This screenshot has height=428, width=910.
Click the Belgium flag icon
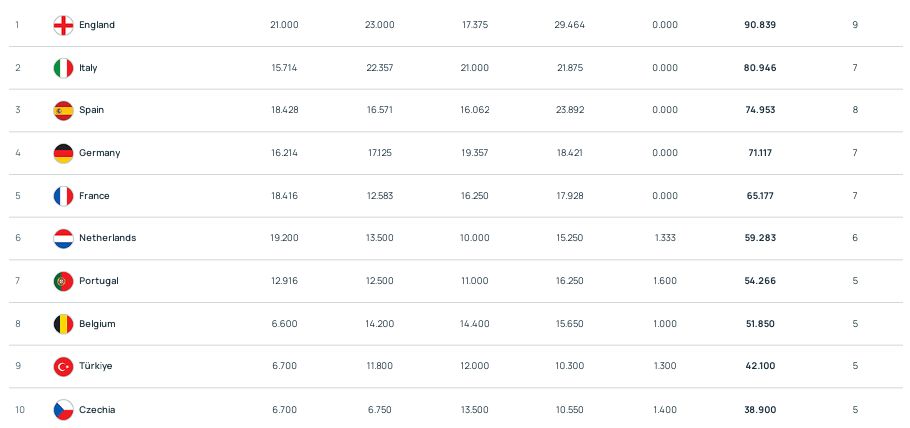click(x=63, y=324)
